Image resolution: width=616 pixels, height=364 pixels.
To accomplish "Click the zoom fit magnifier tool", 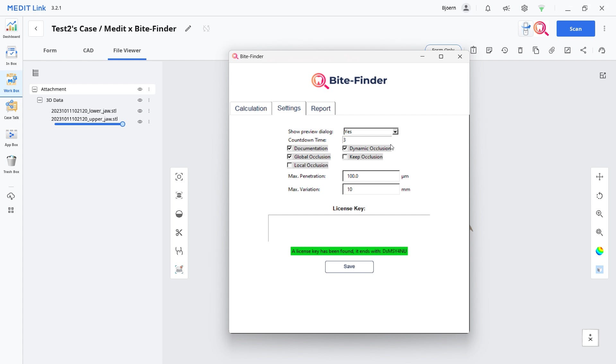I will tap(599, 232).
